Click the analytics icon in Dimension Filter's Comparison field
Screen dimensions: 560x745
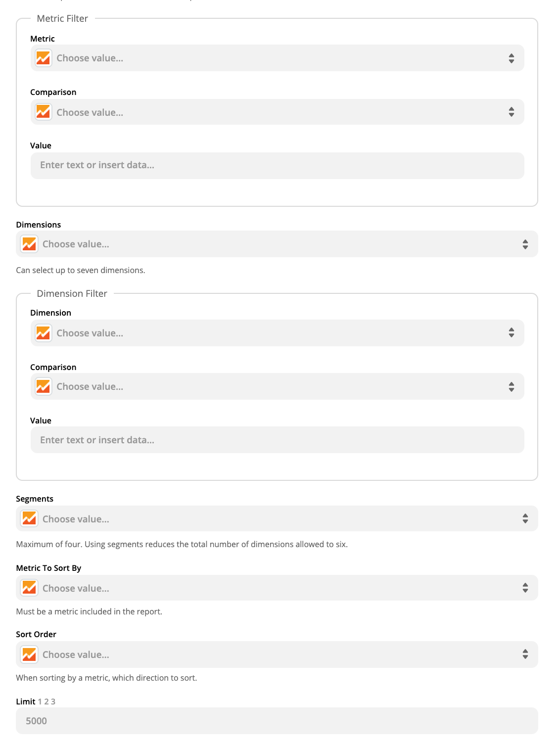coord(43,386)
